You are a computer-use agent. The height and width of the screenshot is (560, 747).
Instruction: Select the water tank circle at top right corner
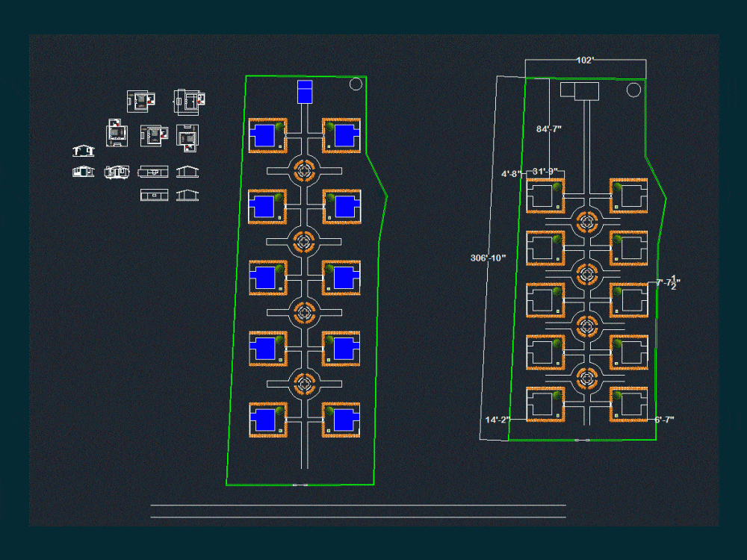pyautogui.click(x=633, y=89)
